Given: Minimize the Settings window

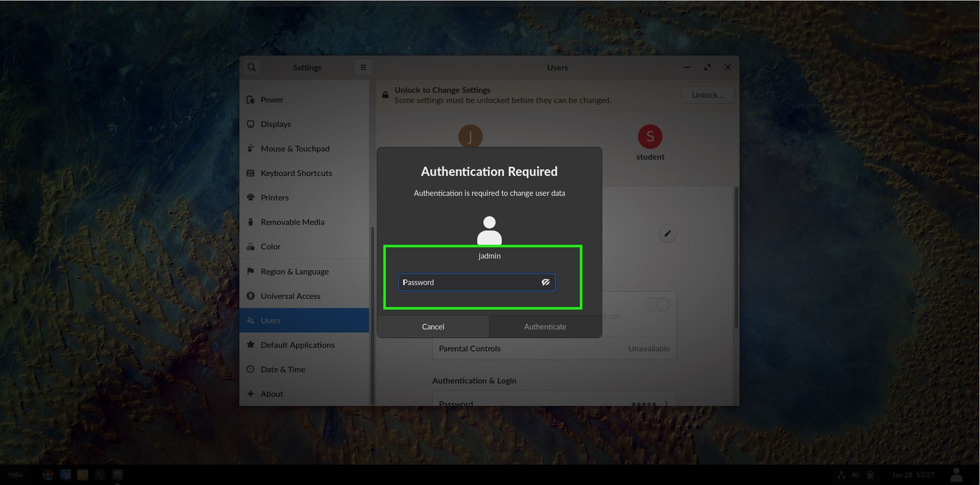Looking at the screenshot, I should pyautogui.click(x=687, y=67).
